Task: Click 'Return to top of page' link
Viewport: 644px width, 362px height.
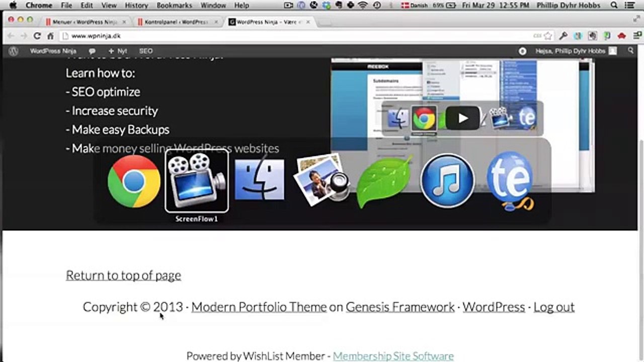Action: pos(123,275)
